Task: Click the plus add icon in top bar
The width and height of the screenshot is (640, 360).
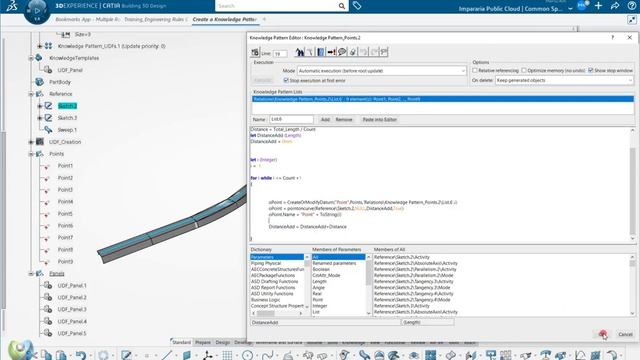Action: [x=598, y=6]
